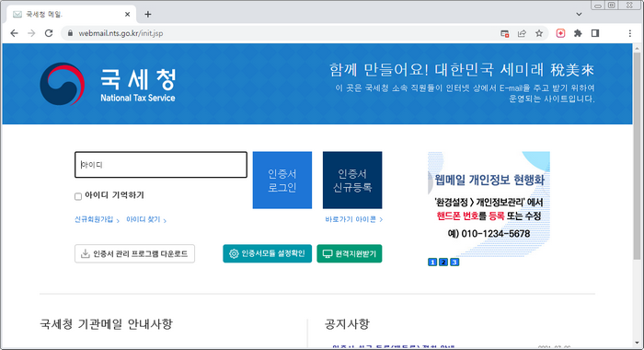The image size is (644, 350).
Task: Click 인증서 관리 프로그램 다운로드 button
Action: (x=134, y=254)
